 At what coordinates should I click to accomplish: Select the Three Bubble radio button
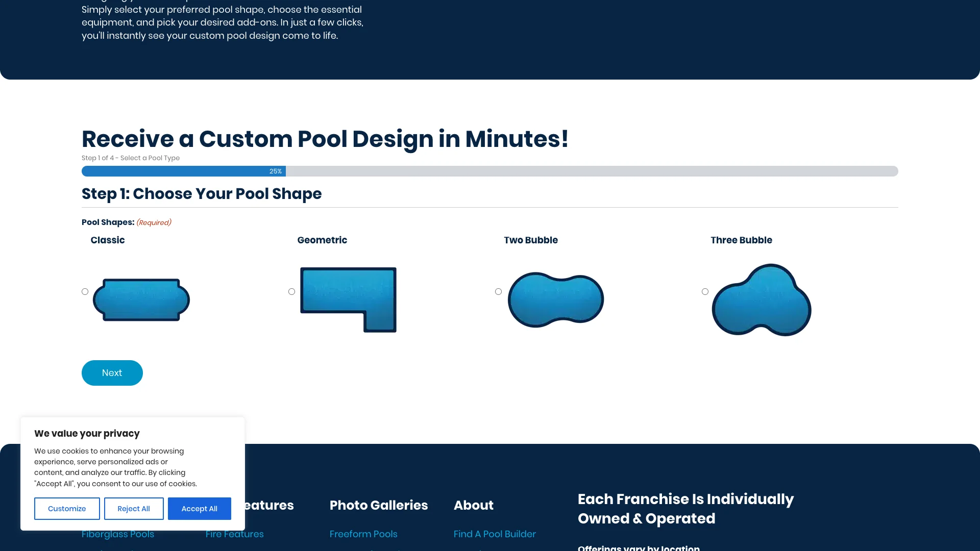pos(705,291)
